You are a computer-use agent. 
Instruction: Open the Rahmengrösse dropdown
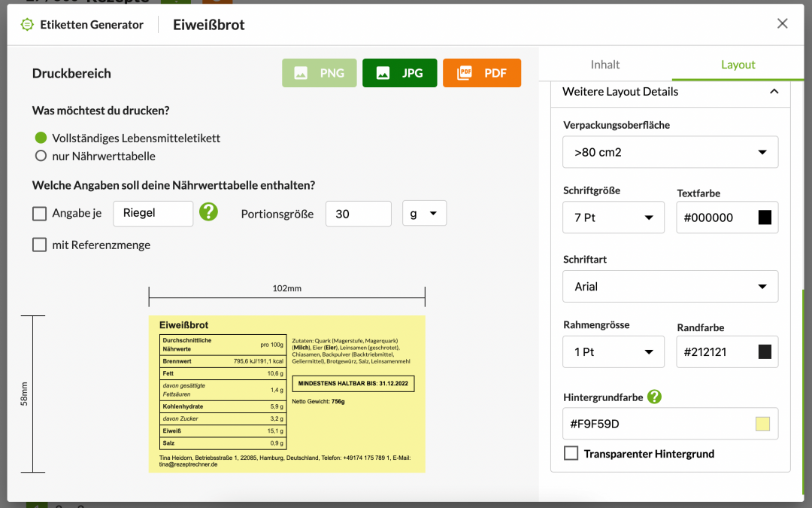coord(613,351)
